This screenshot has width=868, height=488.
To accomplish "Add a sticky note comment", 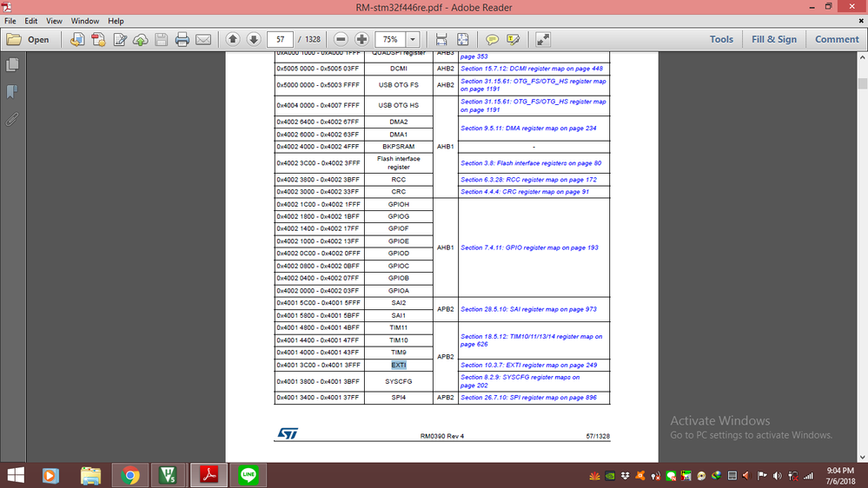I will (x=492, y=39).
